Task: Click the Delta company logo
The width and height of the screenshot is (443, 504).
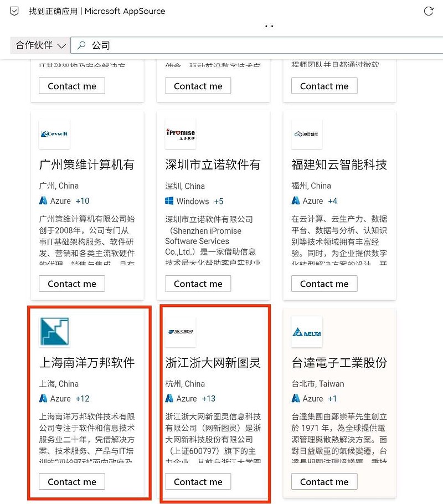Action: (306, 332)
